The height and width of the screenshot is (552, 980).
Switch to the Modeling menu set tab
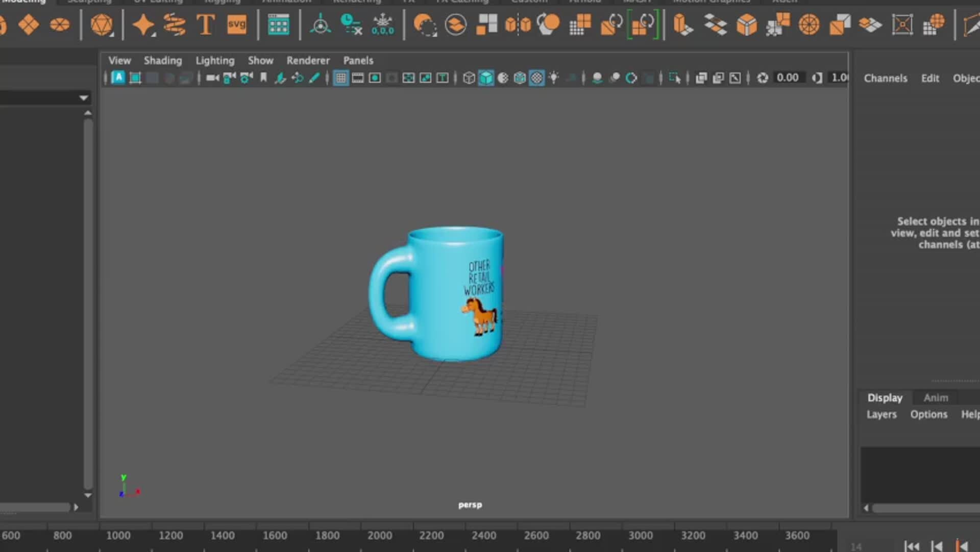click(x=24, y=2)
